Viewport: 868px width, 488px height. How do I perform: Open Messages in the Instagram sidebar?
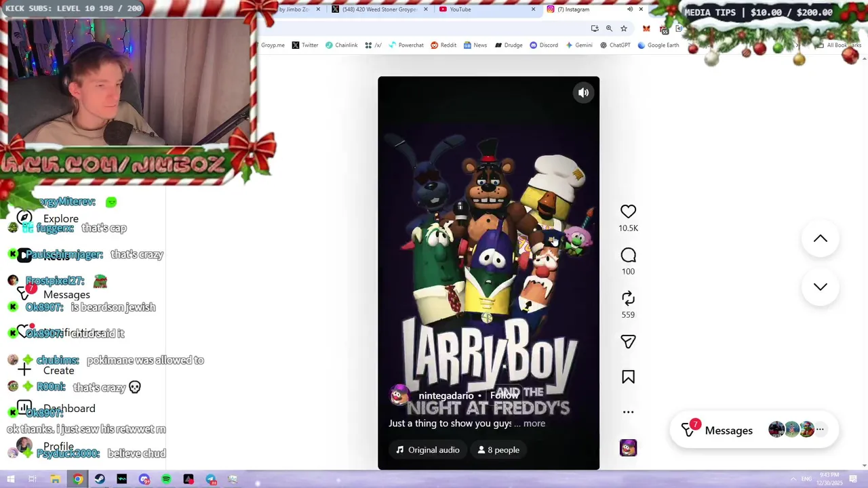tap(53, 294)
